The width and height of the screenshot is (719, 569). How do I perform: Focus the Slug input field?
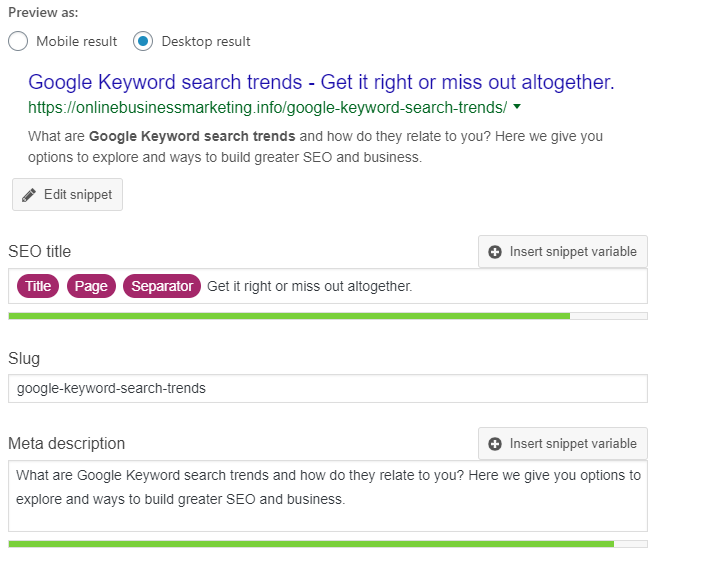pyautogui.click(x=328, y=389)
